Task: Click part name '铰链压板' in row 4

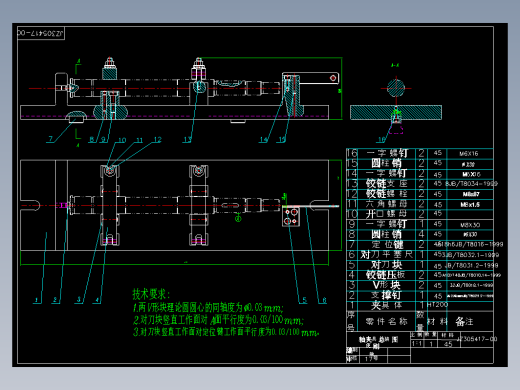Action: coord(386,275)
